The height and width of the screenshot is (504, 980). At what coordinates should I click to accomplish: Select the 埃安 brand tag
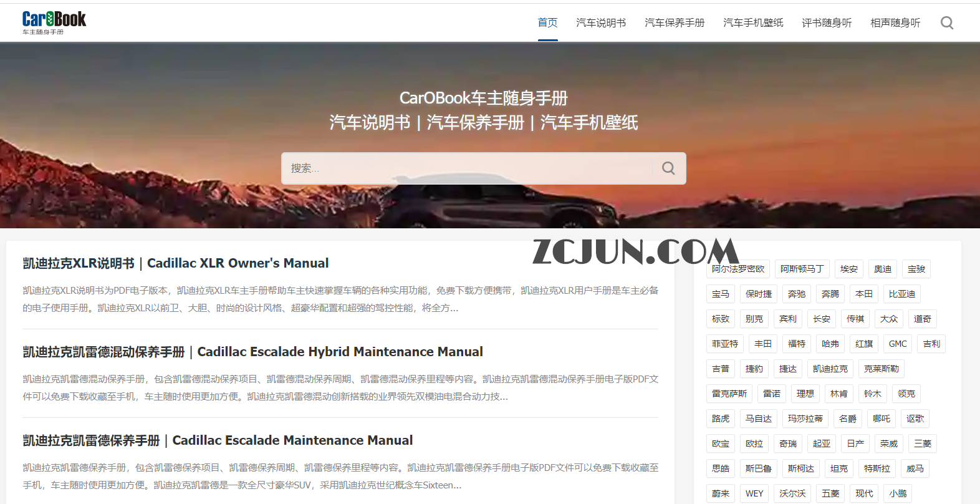849,269
